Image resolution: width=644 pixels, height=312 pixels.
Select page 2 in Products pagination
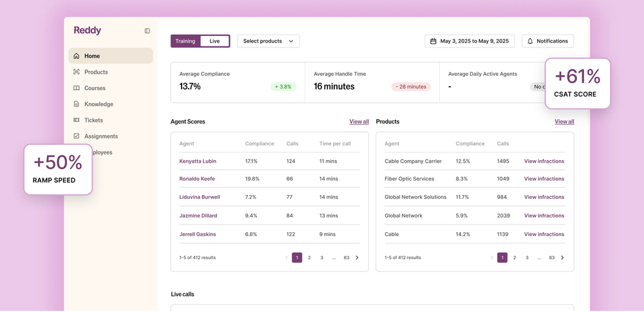click(x=515, y=258)
